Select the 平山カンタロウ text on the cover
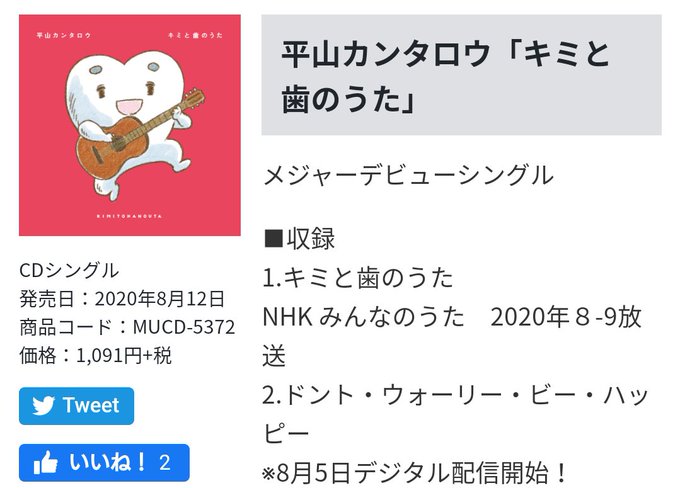Viewport: 680px width, 488px height. click(x=64, y=35)
